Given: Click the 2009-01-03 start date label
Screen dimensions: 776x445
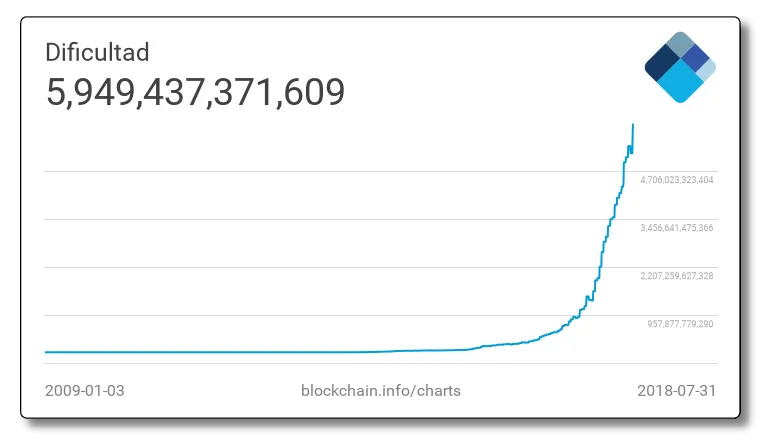Looking at the screenshot, I should 85,390.
